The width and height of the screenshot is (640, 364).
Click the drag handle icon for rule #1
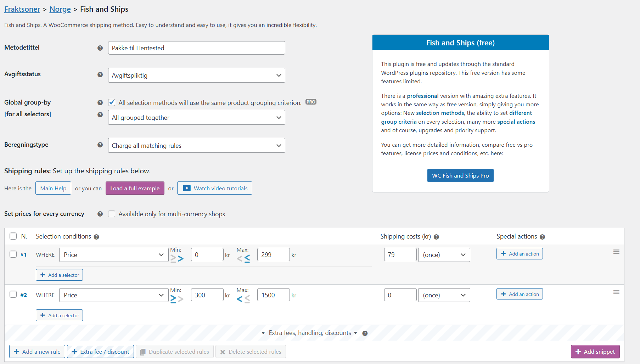click(616, 252)
